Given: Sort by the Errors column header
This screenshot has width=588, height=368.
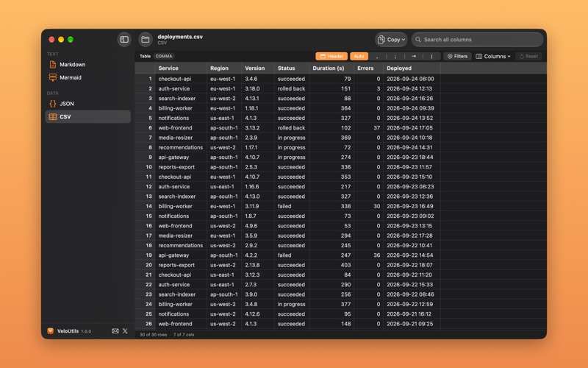Looking at the screenshot, I should 369,68.
